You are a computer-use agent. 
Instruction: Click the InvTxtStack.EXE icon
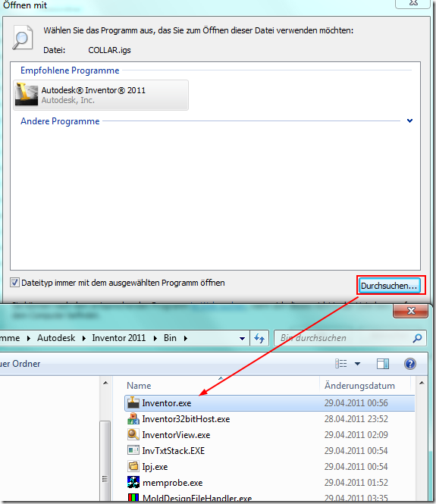(133, 450)
